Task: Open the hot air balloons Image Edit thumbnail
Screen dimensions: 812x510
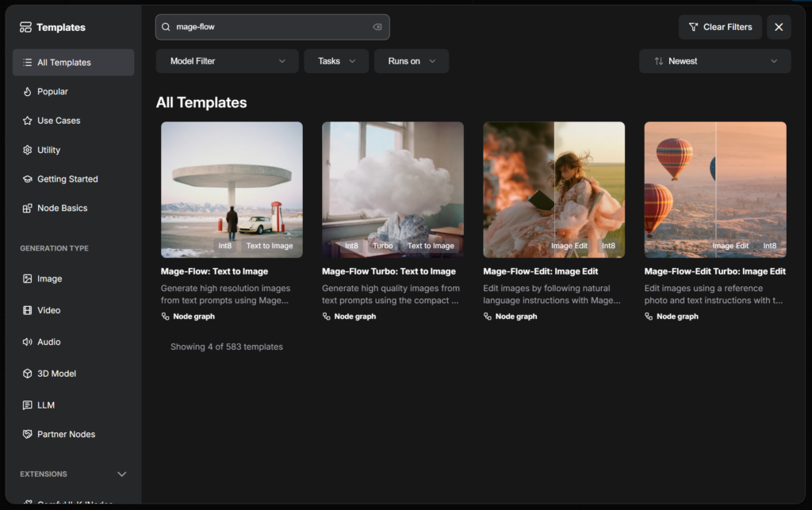Action: pos(715,190)
